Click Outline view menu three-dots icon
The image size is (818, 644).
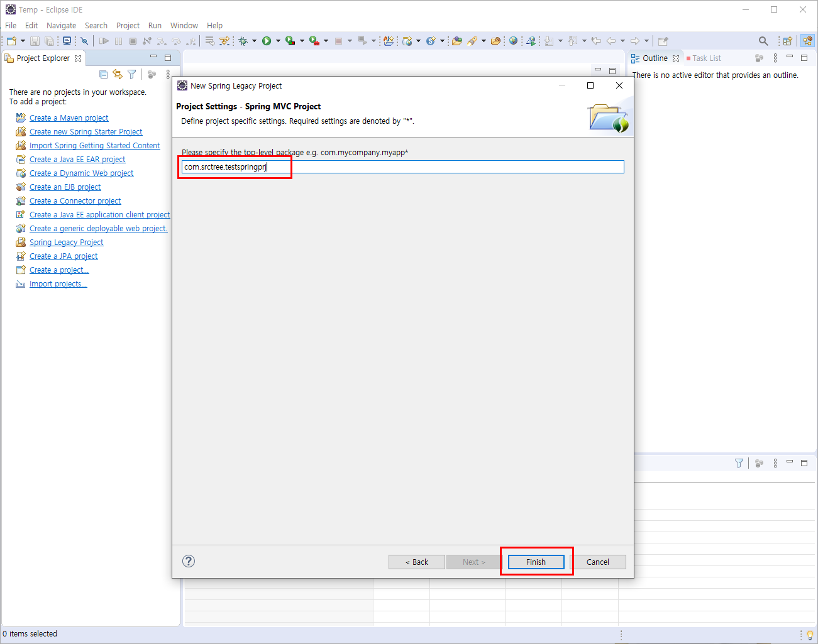(x=775, y=58)
